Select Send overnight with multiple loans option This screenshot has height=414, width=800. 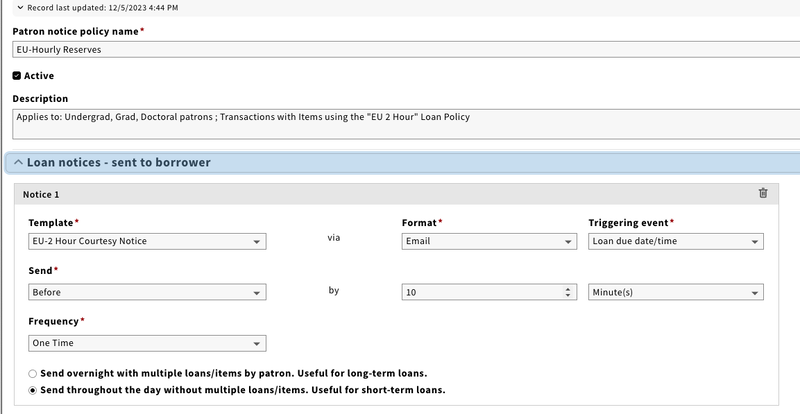pos(33,373)
